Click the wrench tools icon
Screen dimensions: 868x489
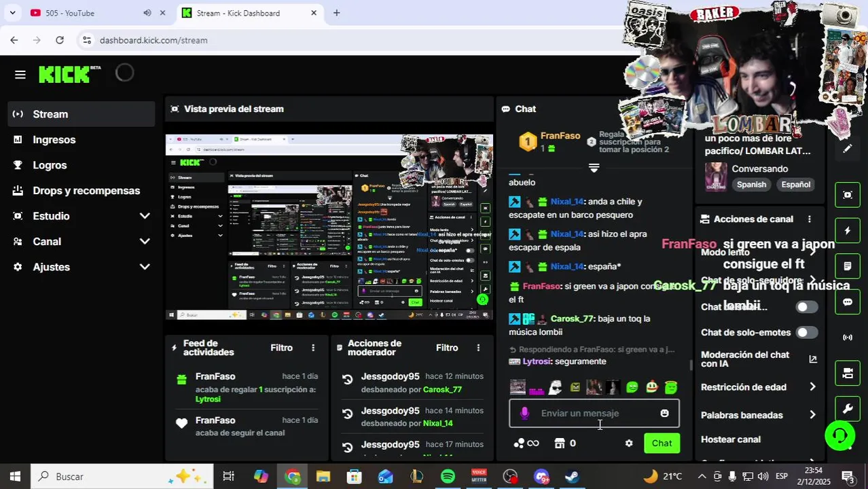[848, 409]
